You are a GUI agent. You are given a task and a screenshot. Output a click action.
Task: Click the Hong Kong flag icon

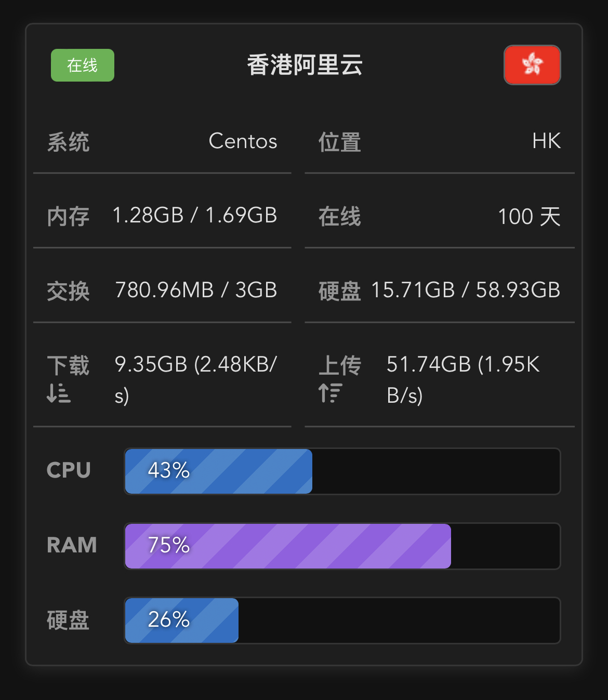click(532, 65)
